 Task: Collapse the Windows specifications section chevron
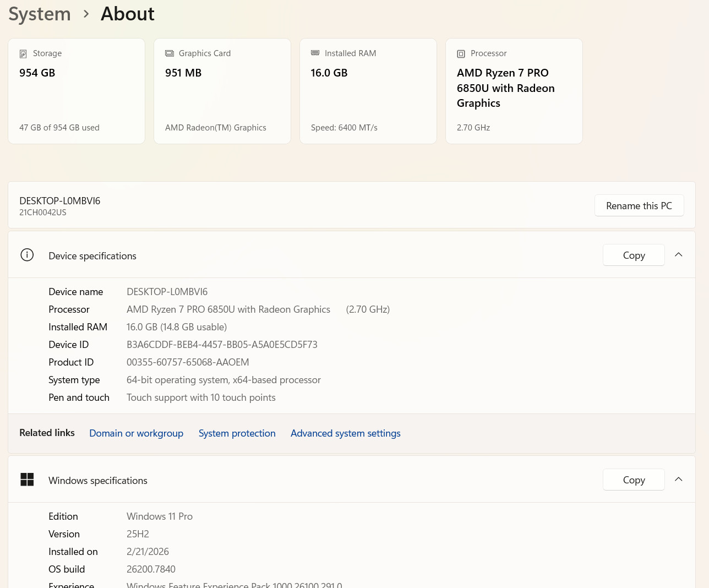679,480
